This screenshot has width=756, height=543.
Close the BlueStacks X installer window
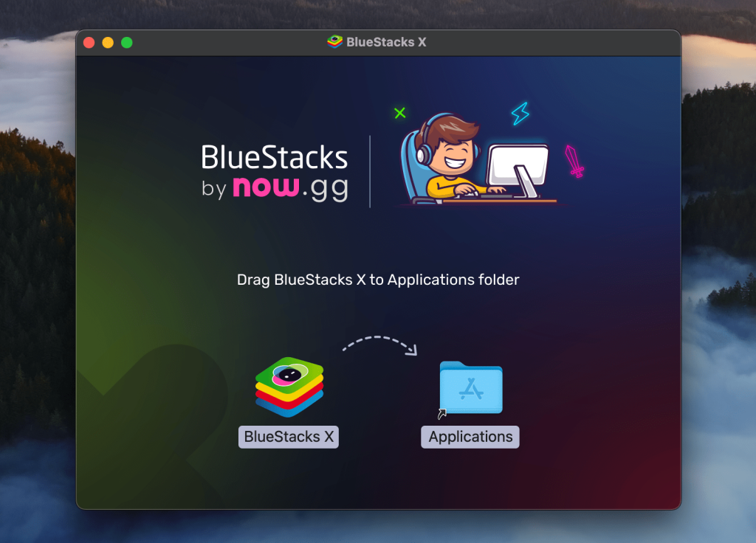coord(89,43)
